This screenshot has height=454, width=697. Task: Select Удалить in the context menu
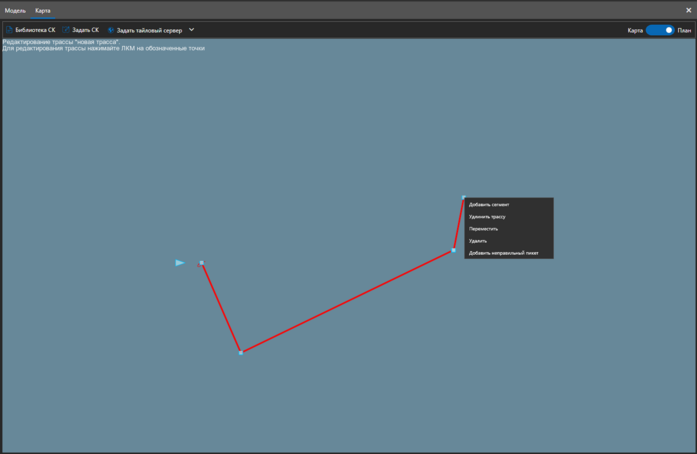478,241
